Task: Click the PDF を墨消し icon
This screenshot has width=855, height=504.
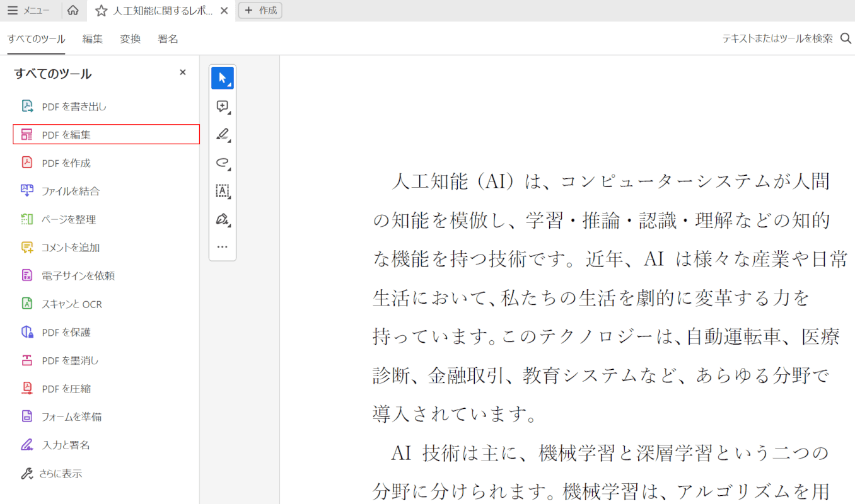Action: (27, 360)
